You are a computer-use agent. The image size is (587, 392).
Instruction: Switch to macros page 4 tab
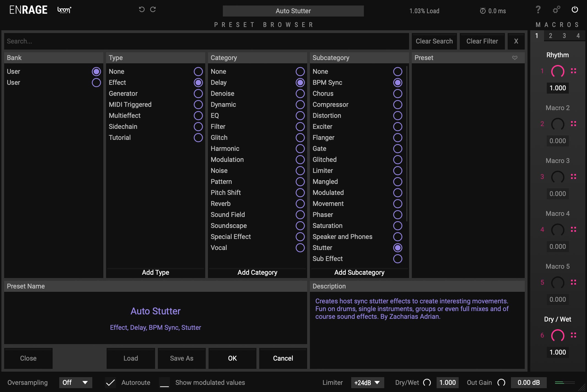(578, 36)
